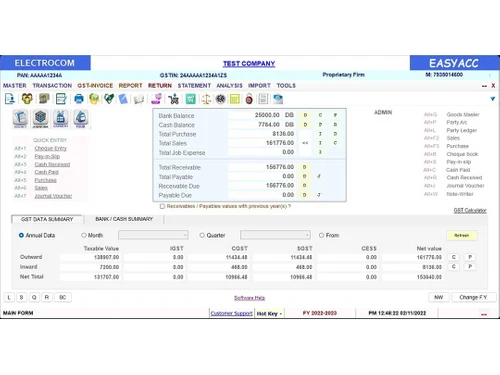Click the dark round gear toolbar icon
Viewport: 500px width, 375px height.
(x=220, y=99)
